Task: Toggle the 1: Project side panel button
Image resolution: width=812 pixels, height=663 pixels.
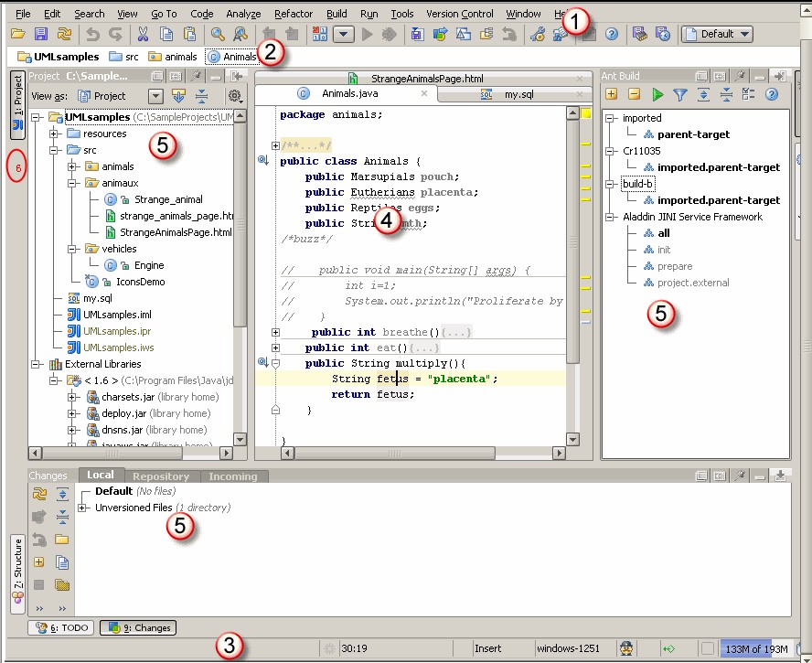Action: (17, 105)
